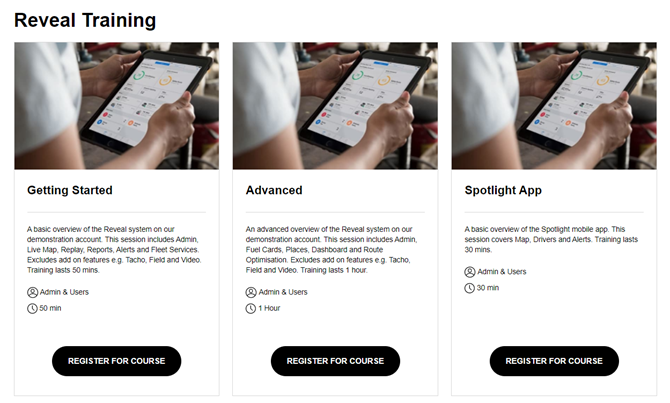Register for the Getting Started course
Viewport: 670px width, 403px height.
tap(117, 361)
